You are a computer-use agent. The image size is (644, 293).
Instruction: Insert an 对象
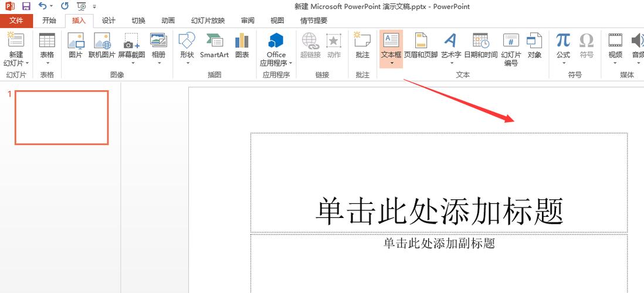pyautogui.click(x=534, y=45)
